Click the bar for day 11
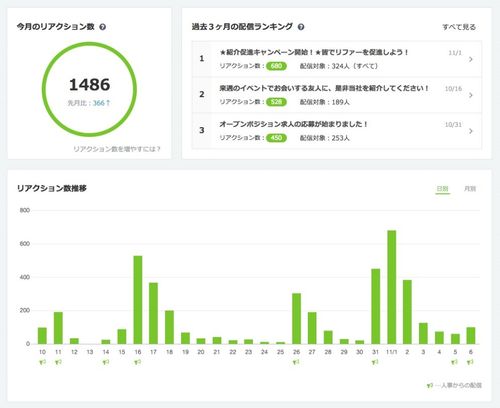Screen dimensions: 500x408 58,328
